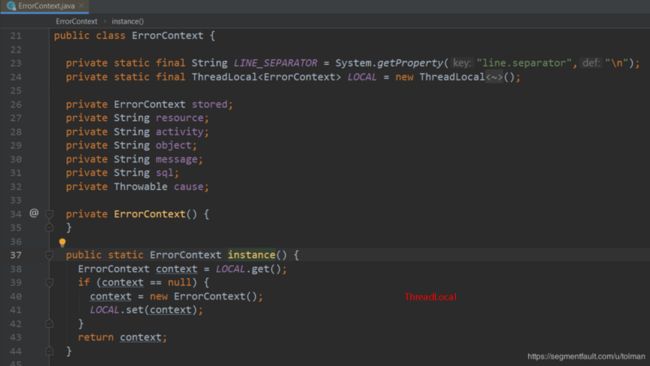The image size is (650, 366).
Task: Click the ErrorContext constructor name on line 34
Action: click(x=150, y=214)
